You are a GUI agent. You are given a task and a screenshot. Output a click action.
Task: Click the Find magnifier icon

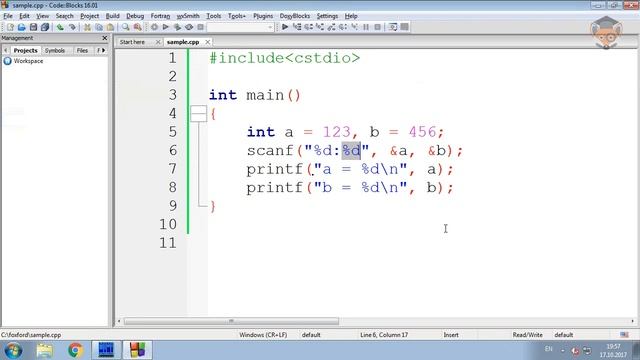(x=126, y=27)
